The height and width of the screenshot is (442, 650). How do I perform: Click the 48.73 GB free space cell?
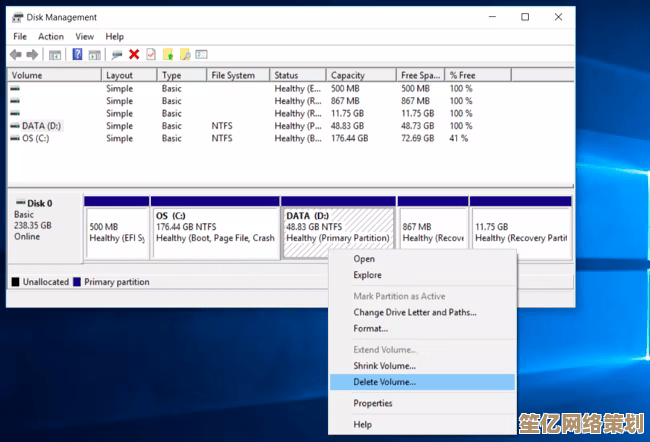point(417,126)
